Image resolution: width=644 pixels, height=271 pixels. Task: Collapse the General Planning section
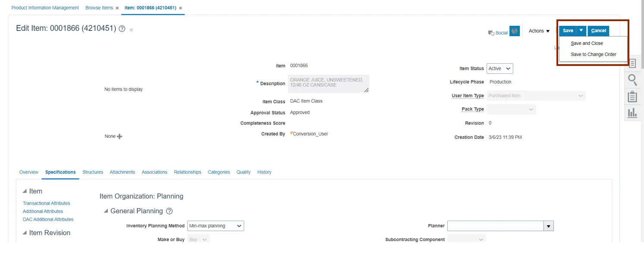[x=106, y=211]
